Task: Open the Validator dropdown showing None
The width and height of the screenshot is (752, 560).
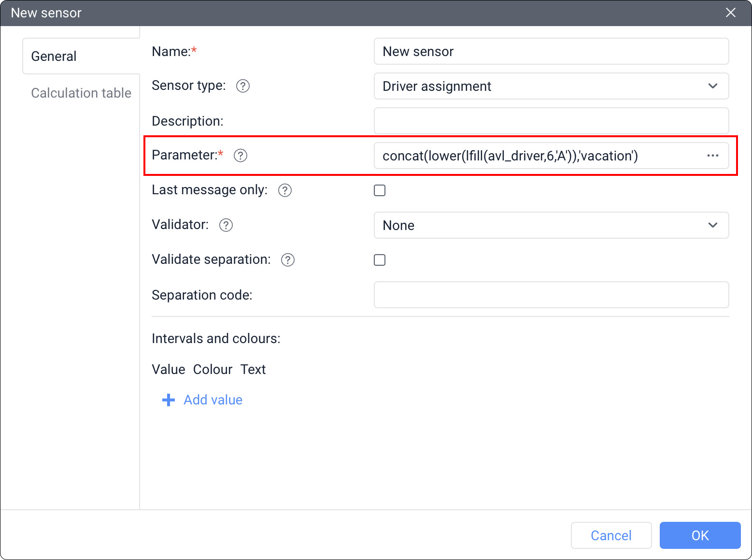Action: [x=551, y=225]
